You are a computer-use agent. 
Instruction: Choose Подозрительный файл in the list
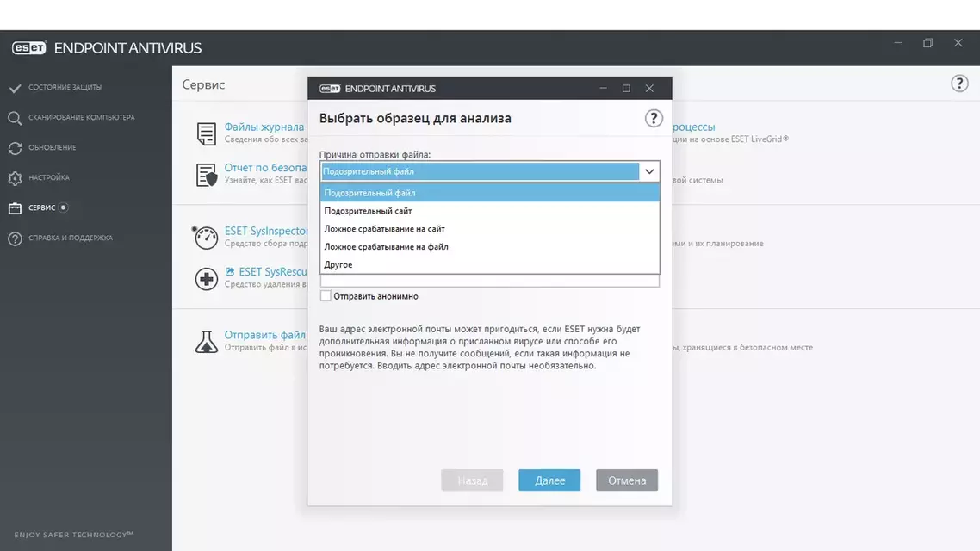tap(489, 192)
